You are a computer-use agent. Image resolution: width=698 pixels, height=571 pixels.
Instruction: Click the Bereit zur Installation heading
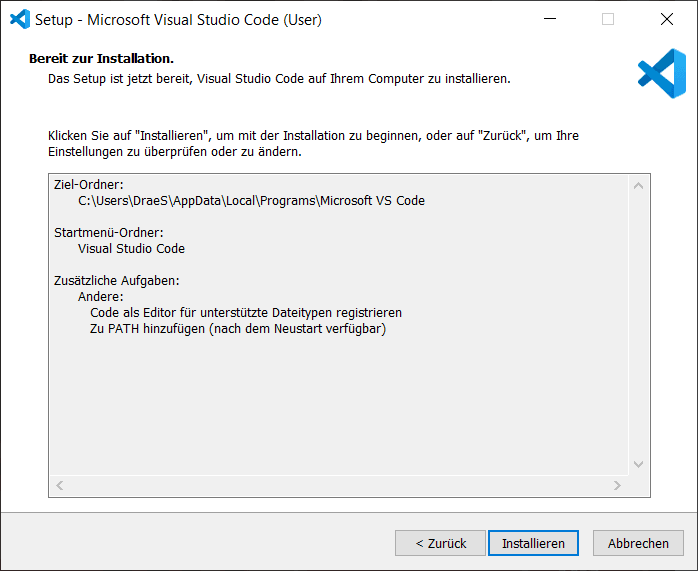[101, 58]
